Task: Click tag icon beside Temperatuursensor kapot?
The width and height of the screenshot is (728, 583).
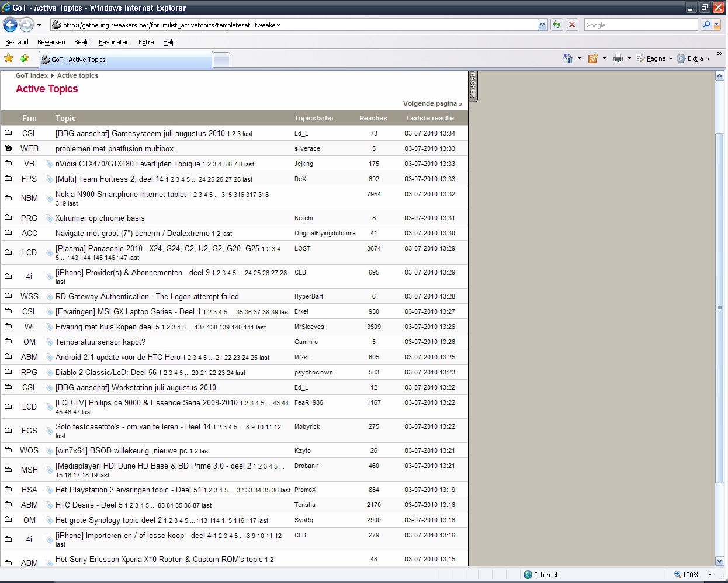Action: [49, 342]
